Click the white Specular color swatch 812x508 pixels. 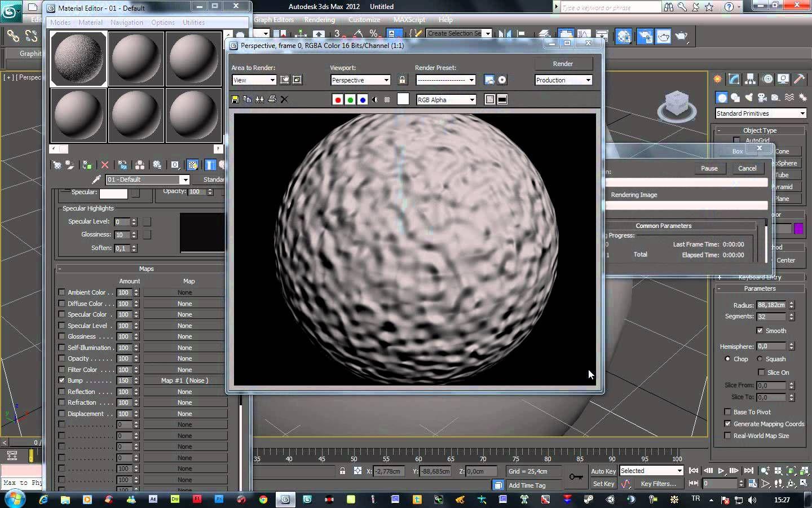(114, 192)
